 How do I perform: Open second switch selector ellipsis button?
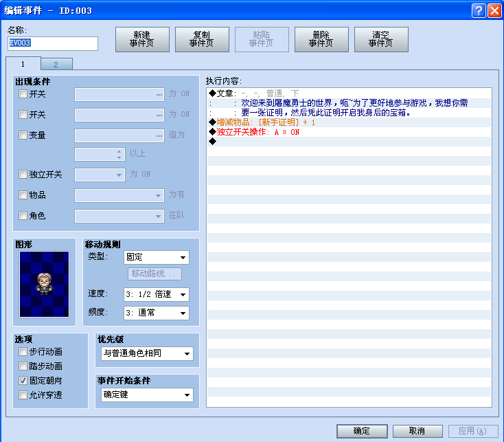[159, 115]
